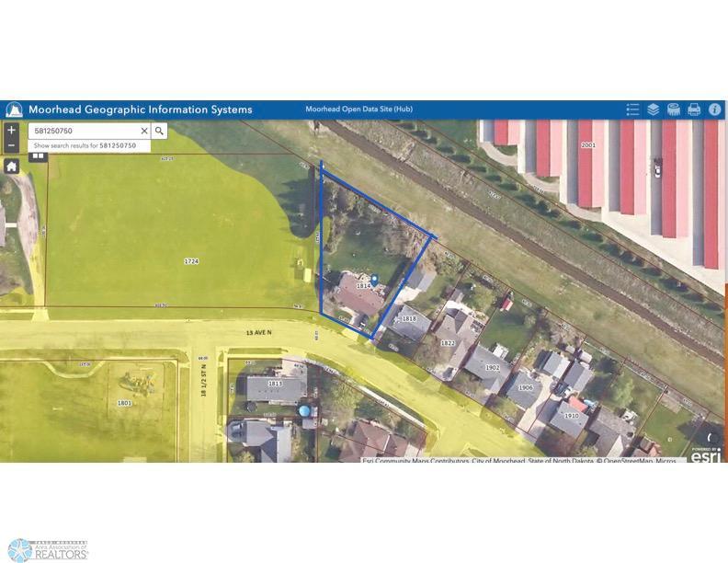Open the Measurement tape-measure icon

673,109
